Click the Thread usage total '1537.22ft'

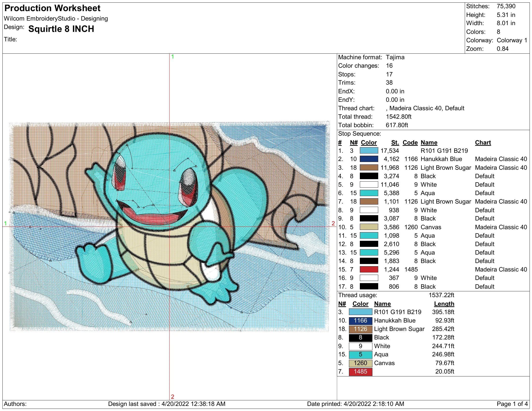point(441,295)
